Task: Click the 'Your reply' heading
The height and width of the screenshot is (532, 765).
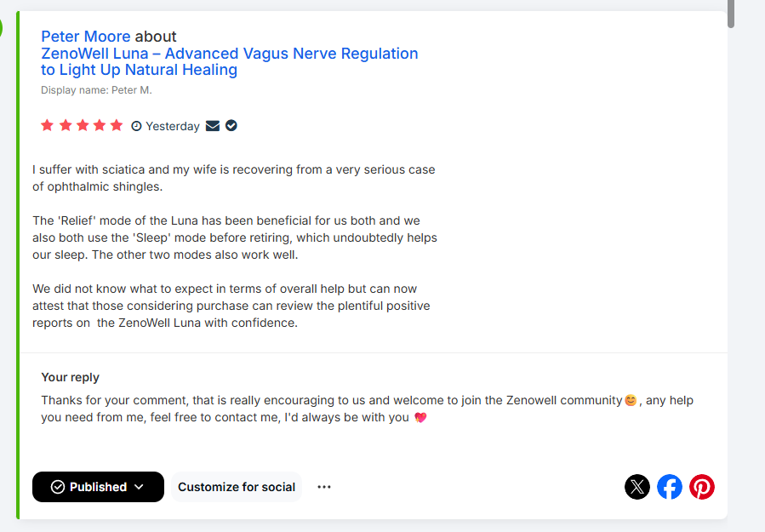Action: point(70,377)
